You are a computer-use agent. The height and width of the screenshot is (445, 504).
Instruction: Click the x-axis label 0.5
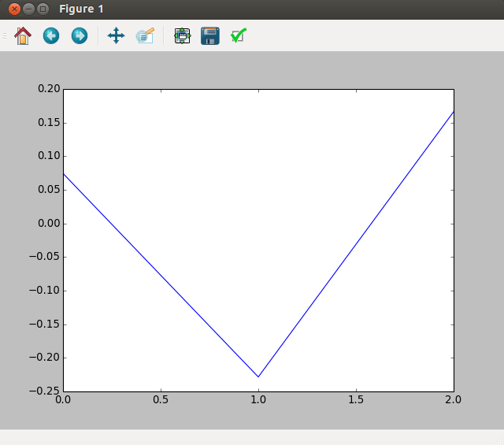(x=161, y=399)
